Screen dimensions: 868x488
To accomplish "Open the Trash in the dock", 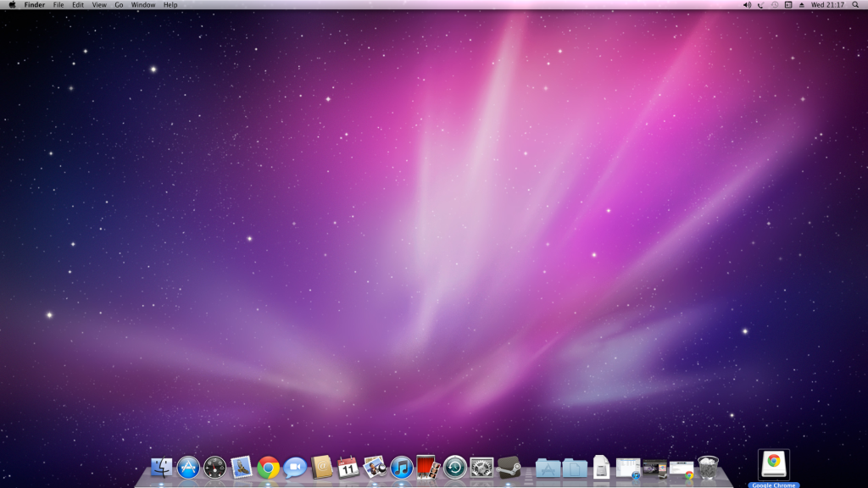I will pos(708,467).
